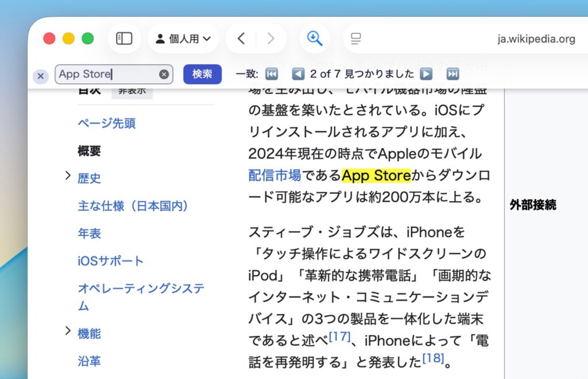Open the 個人用 profile dropdown
588x379 pixels.
point(183,38)
